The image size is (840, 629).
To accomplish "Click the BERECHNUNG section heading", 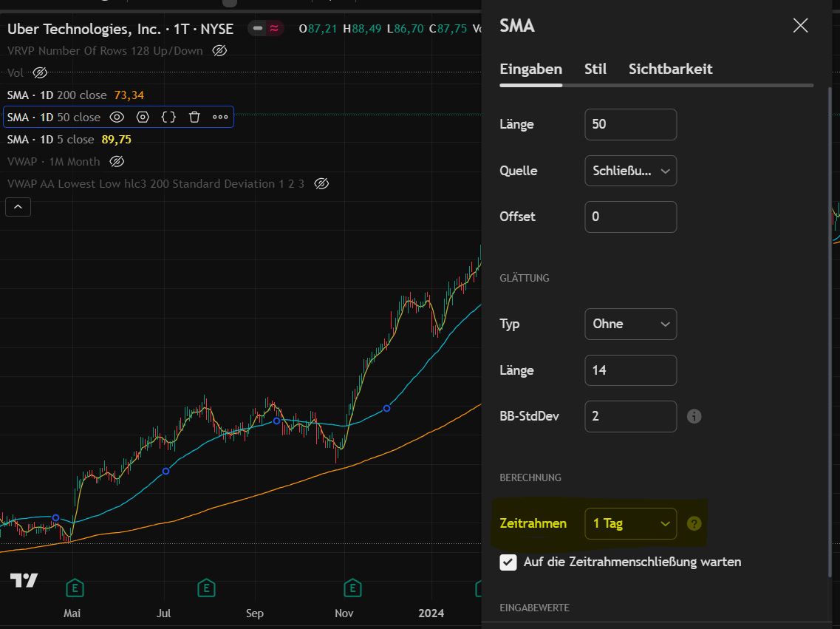I will (530, 477).
